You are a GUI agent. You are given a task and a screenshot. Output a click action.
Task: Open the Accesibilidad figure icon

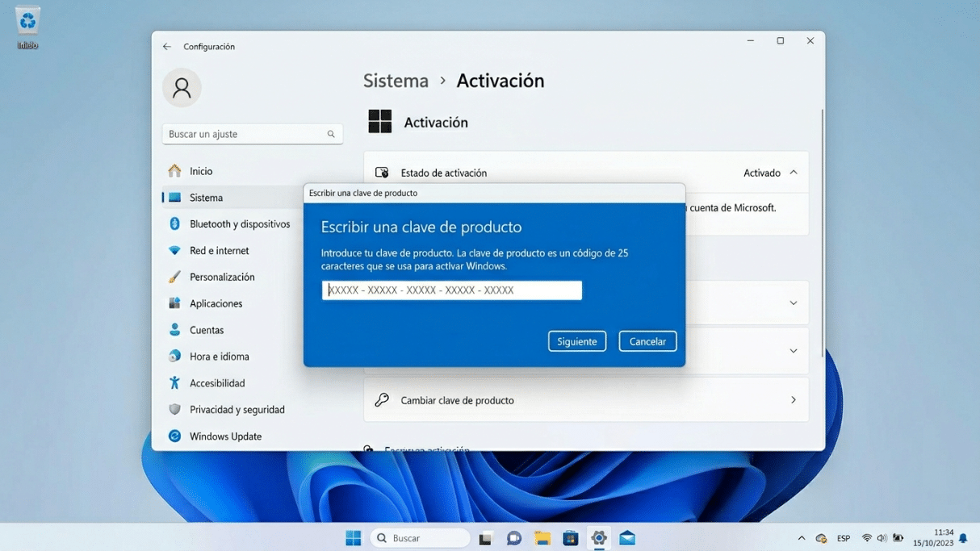click(x=174, y=383)
